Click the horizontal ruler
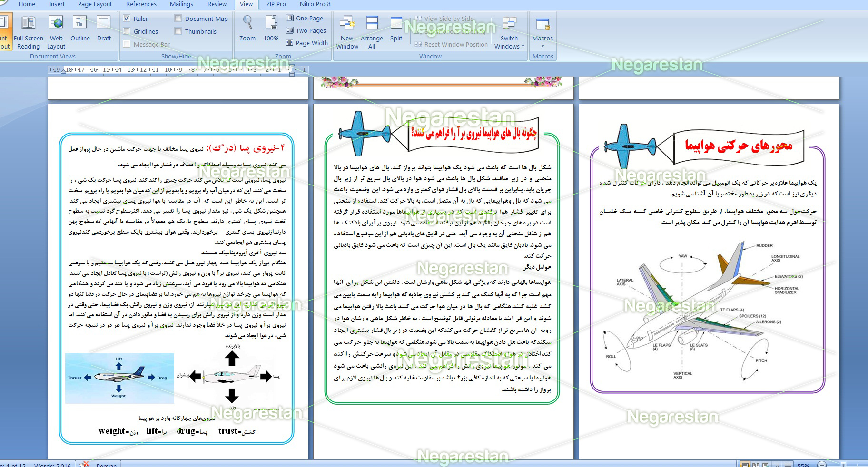The image size is (868, 467). (x=178, y=70)
